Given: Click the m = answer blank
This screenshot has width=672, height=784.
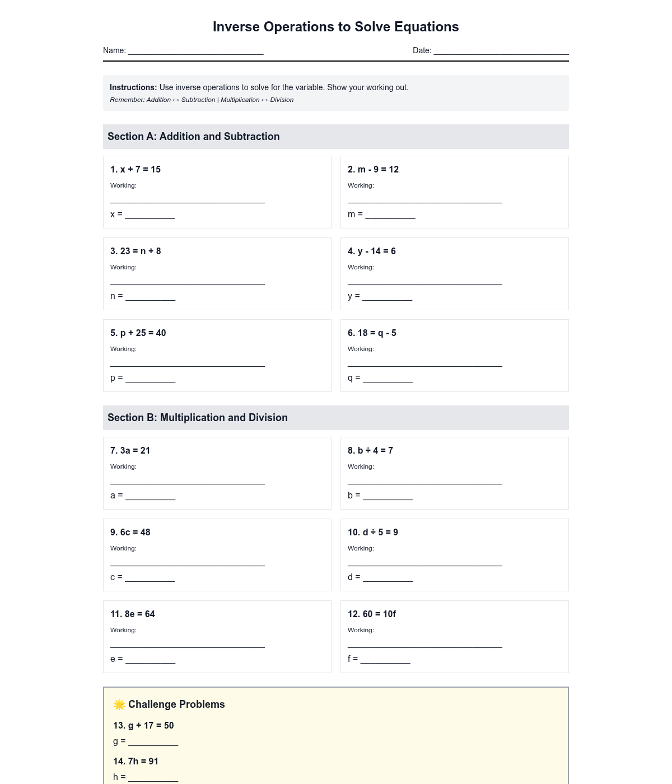Looking at the screenshot, I should (x=390, y=214).
